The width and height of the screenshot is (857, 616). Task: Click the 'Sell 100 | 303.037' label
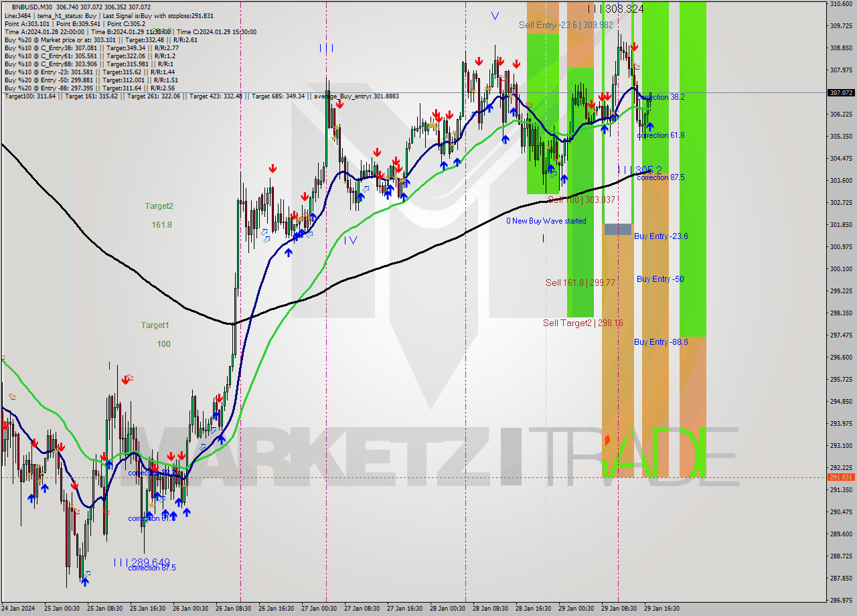581,200
